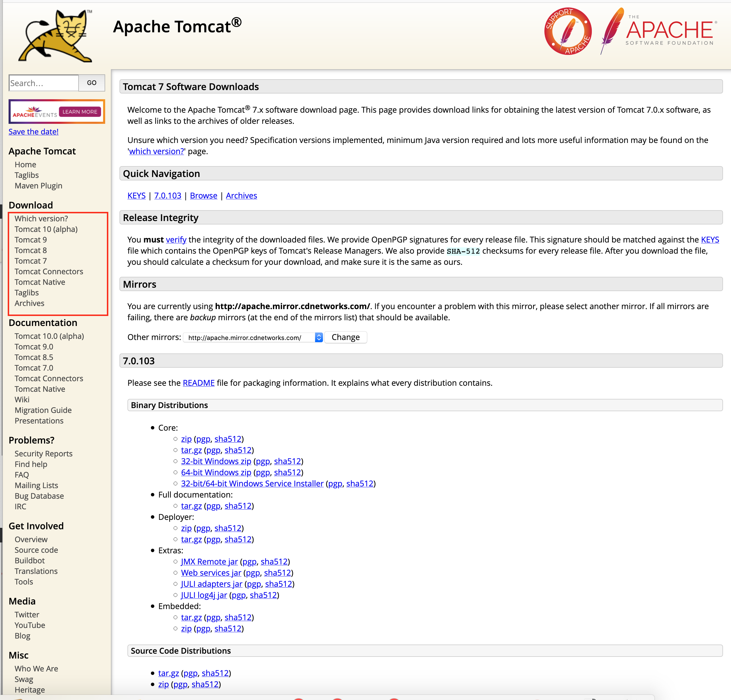The height and width of the screenshot is (700, 731).
Task: Click into the Search text field
Action: [44, 83]
